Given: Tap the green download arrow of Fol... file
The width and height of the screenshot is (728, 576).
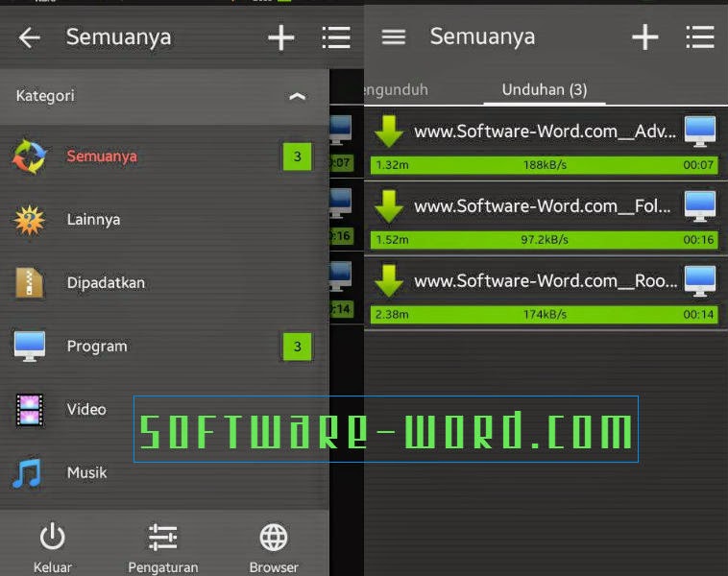Looking at the screenshot, I should coord(389,206).
